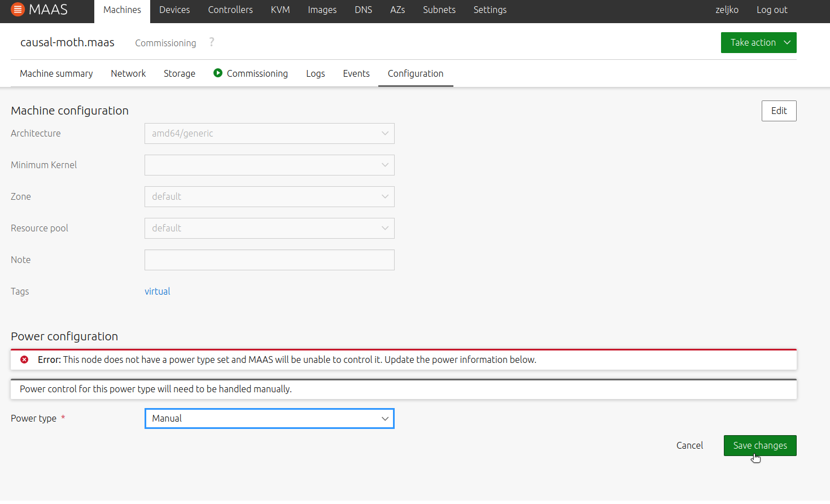The image size is (830, 504).
Task: Open the Minimum Kernel dropdown
Action: [x=269, y=165]
